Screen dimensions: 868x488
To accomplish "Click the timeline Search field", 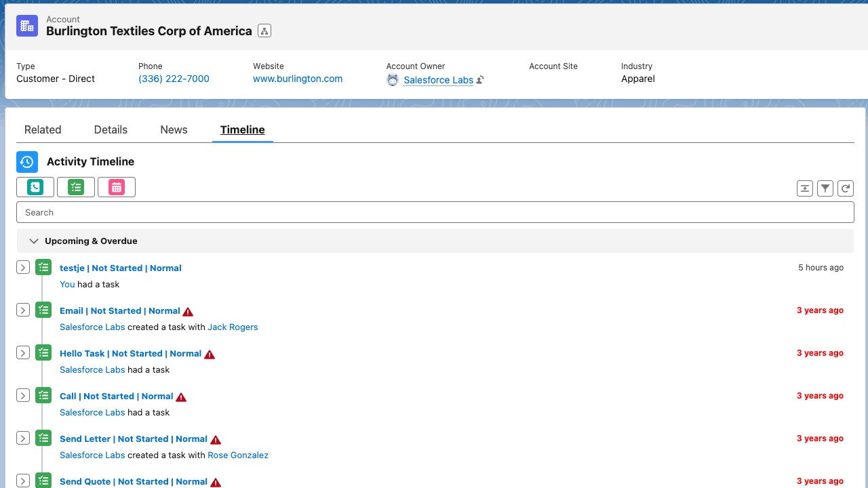I will click(435, 212).
